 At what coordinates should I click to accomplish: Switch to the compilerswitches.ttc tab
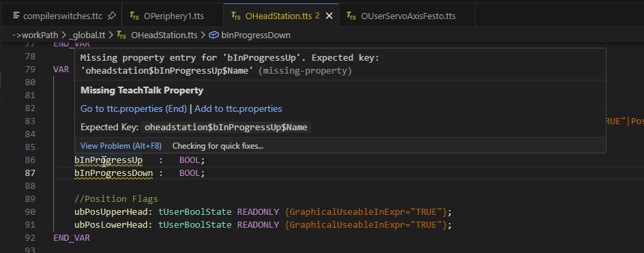tap(61, 16)
